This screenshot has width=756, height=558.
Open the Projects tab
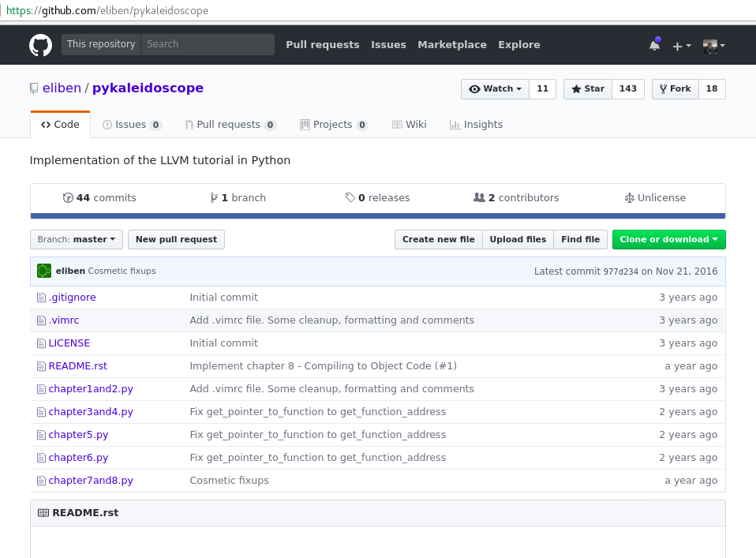click(334, 125)
